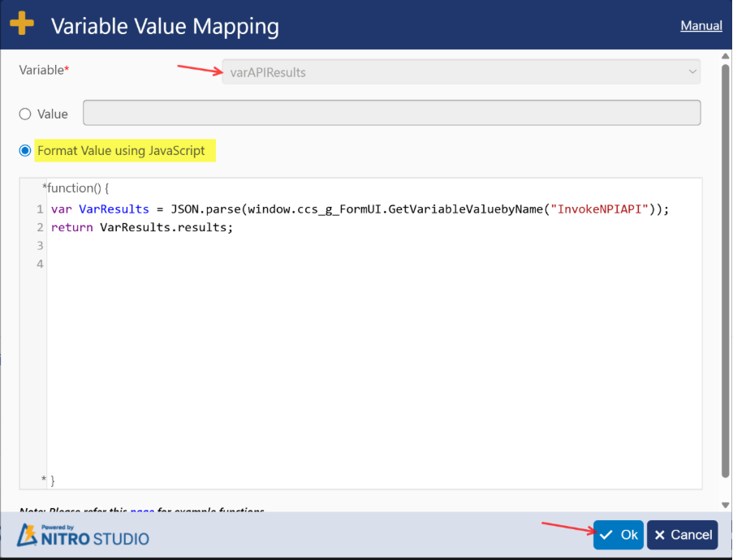Click line number 4 in editor gutter

(x=39, y=263)
